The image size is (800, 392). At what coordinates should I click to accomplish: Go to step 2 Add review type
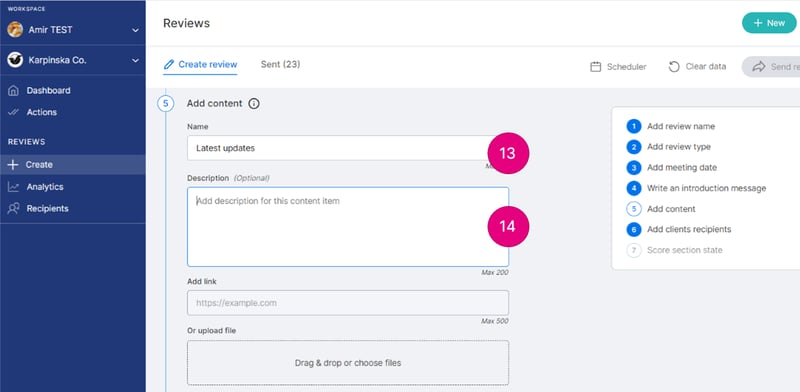(x=668, y=147)
